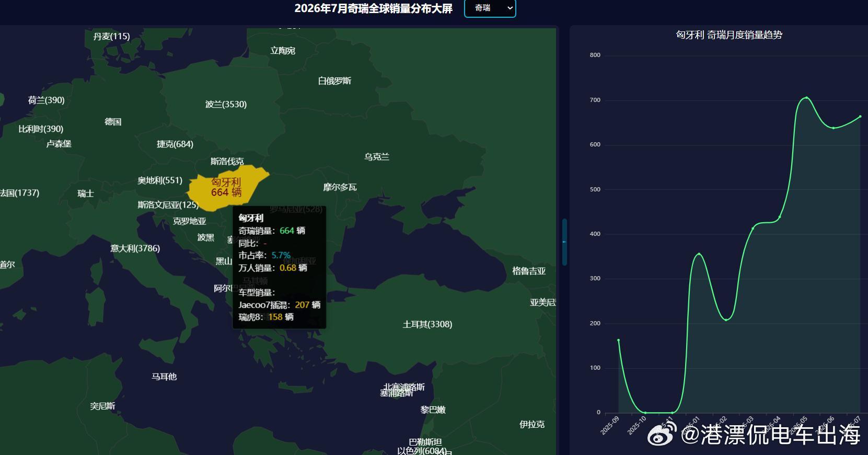868x455 pixels.
Task: Select 乌克兰 on the map
Action: 377,156
